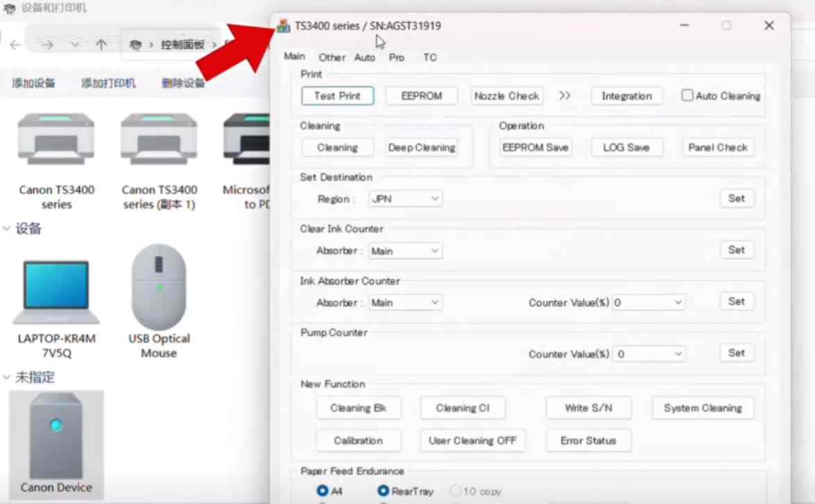
Task: Expand the Clear Ink Counter Absorber dropdown
Action: [x=405, y=251]
